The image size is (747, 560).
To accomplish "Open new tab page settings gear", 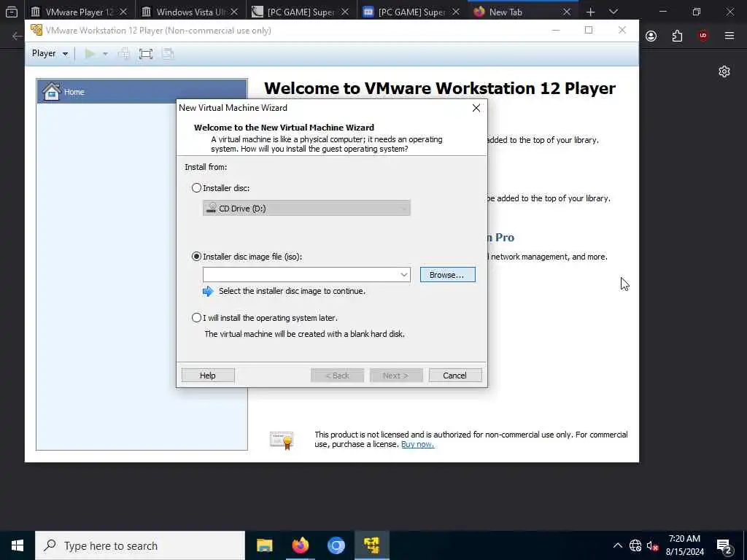I will pos(724,71).
